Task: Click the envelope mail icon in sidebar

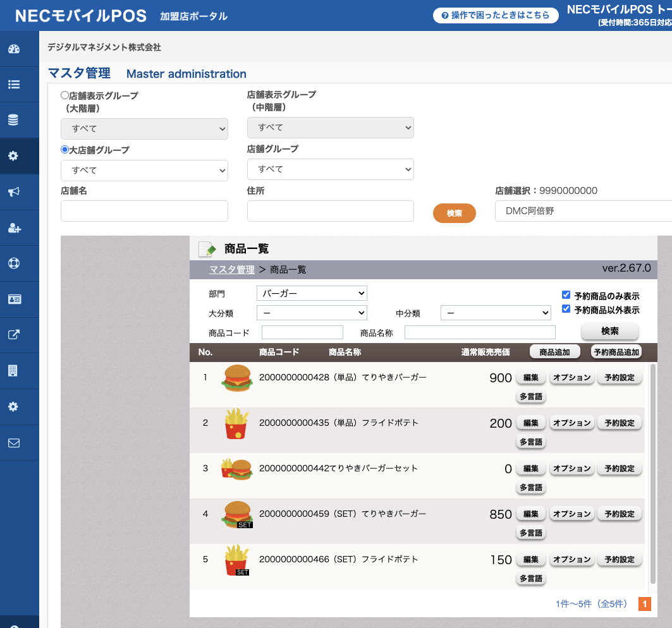Action: 14,443
